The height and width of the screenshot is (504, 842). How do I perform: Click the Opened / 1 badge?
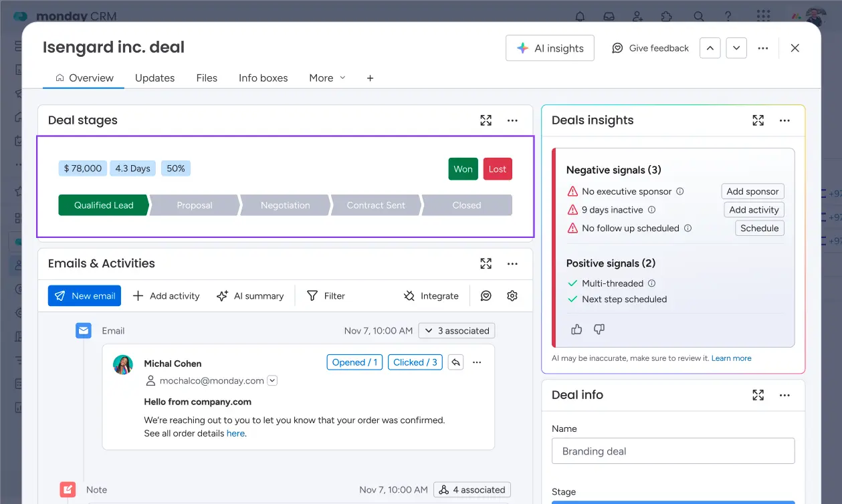(355, 362)
